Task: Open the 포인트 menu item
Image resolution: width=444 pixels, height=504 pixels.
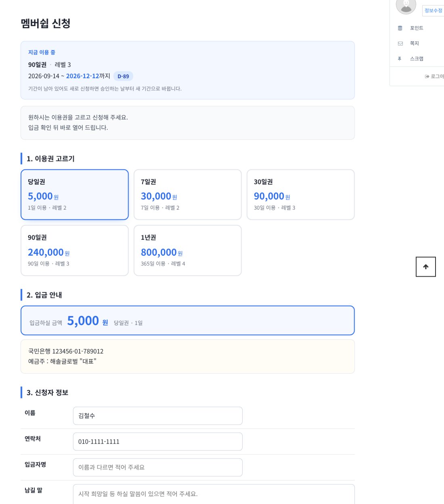Action: pos(417,28)
